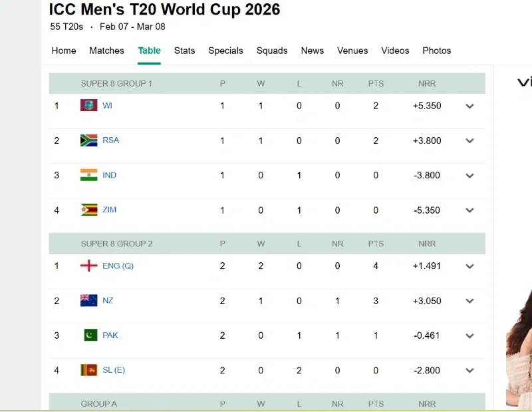This screenshot has height=412, width=532.
Task: Expand SL (E) row chevron
Action: (469, 371)
